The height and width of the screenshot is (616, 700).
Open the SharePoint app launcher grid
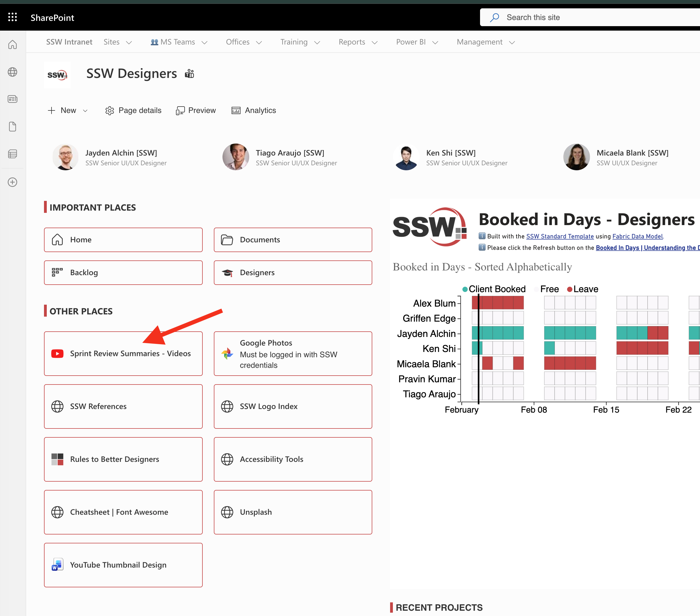13,17
